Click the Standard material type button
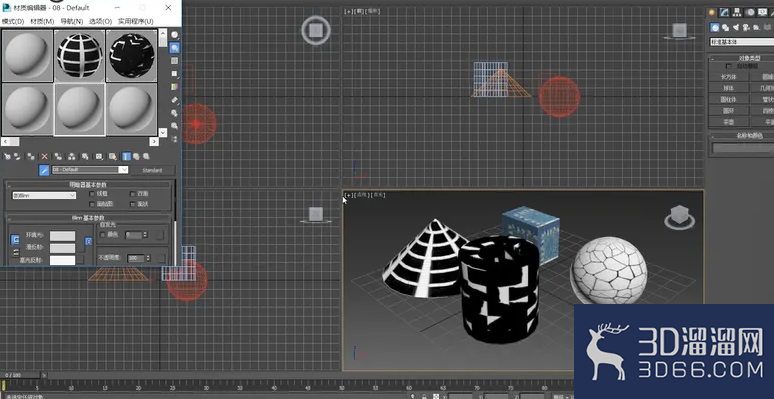This screenshot has width=774, height=399. coord(152,170)
